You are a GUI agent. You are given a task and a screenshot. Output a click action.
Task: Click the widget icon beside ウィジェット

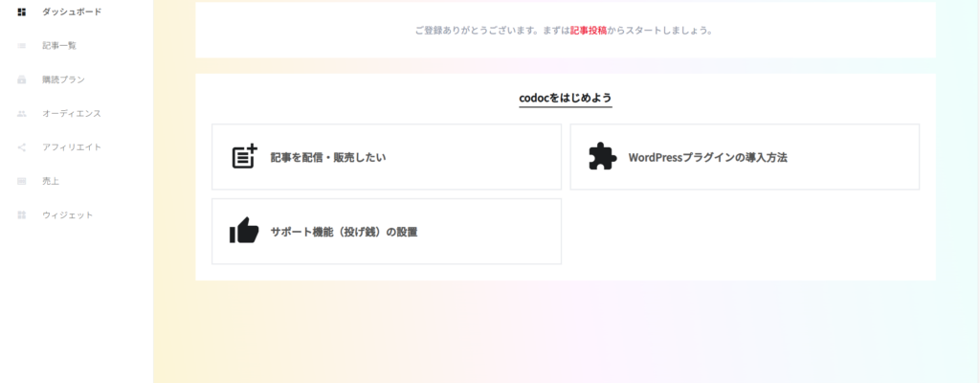pyautogui.click(x=22, y=215)
